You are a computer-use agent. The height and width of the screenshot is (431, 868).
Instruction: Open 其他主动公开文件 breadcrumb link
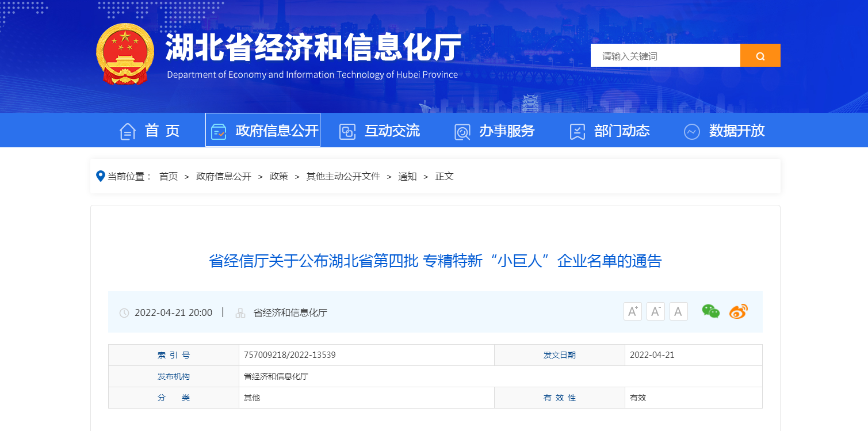click(x=343, y=177)
